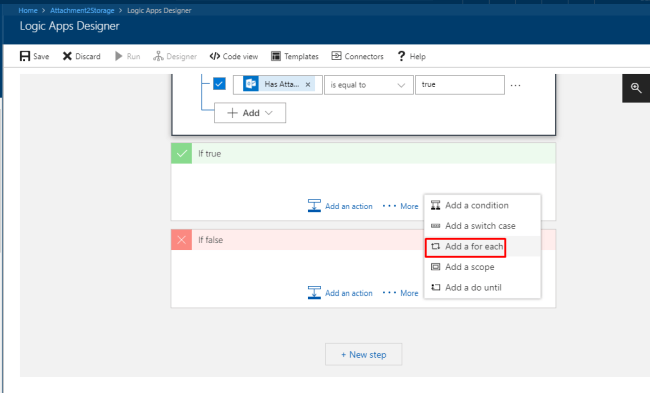650x393 pixels.
Task: Click the Logic Apps Designer breadcrumb
Action: (159, 10)
